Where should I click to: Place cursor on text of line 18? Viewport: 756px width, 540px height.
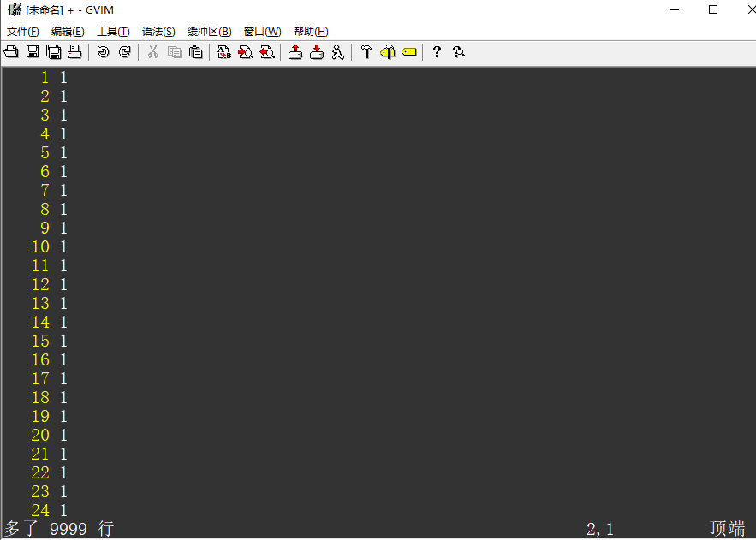(x=63, y=397)
